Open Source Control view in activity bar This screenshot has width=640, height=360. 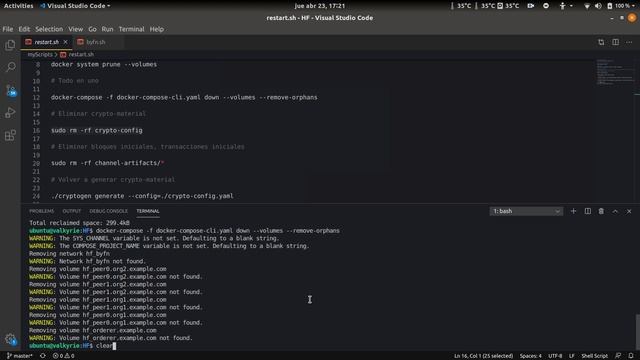(10, 90)
